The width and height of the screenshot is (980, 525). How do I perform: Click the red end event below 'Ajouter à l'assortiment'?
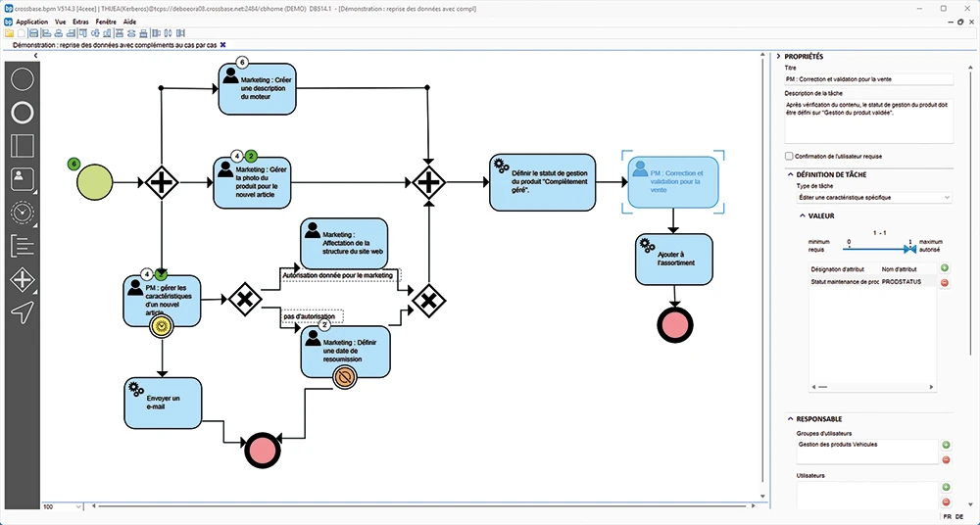point(675,325)
